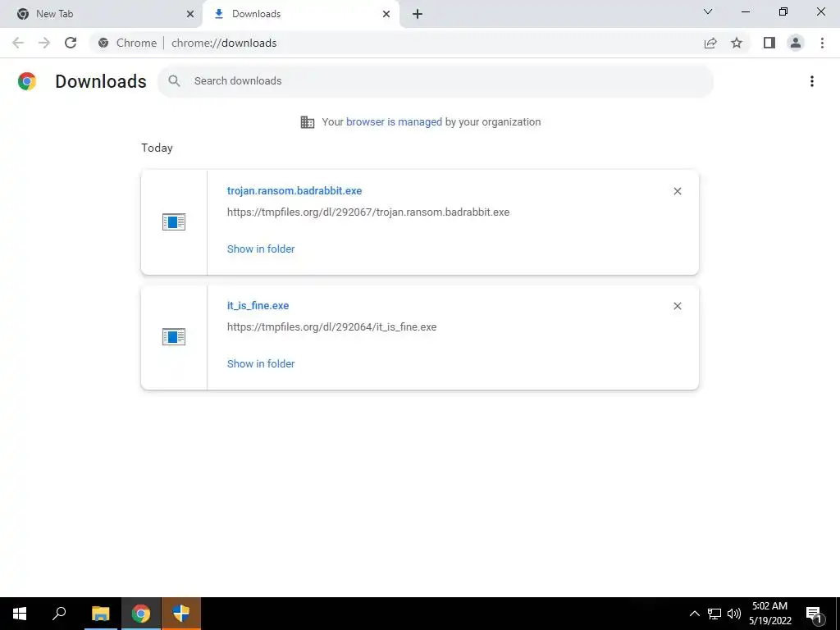Image resolution: width=840 pixels, height=630 pixels.
Task: Switch to the New Tab tab
Action: point(102,14)
